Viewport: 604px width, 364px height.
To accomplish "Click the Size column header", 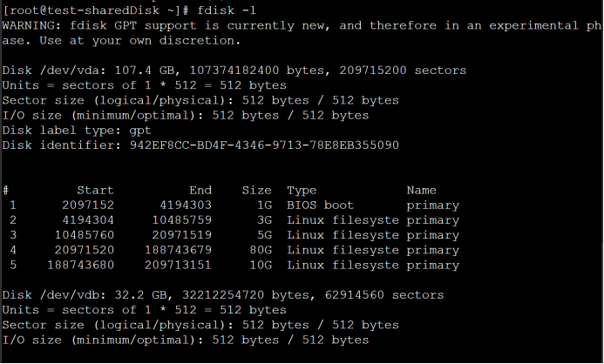I will click(256, 190).
